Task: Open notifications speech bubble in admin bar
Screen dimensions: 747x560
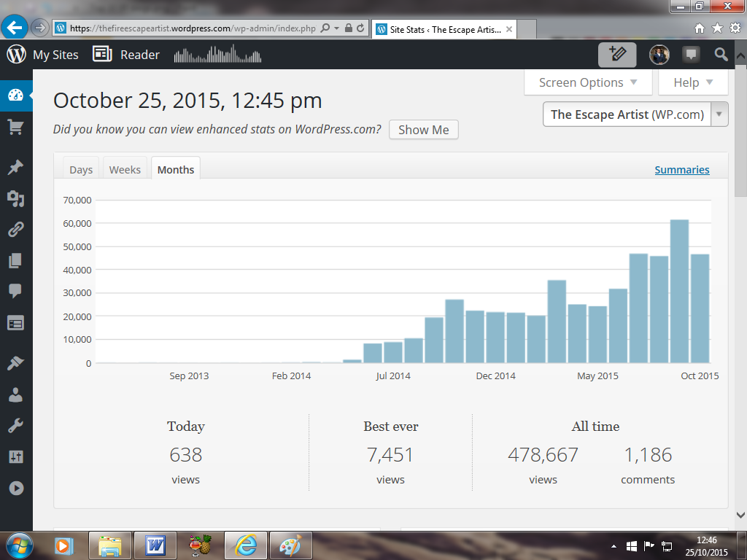Action: [690, 55]
